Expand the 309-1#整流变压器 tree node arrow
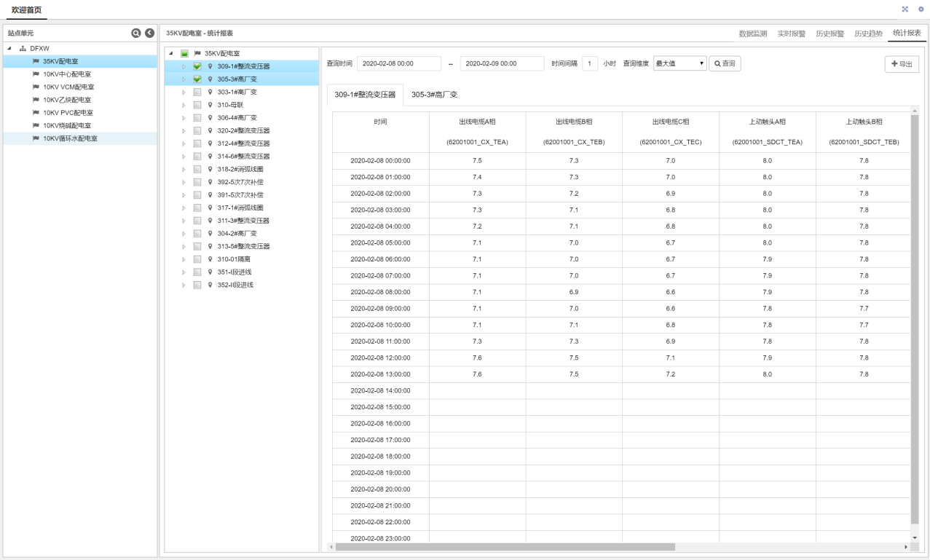 point(184,66)
